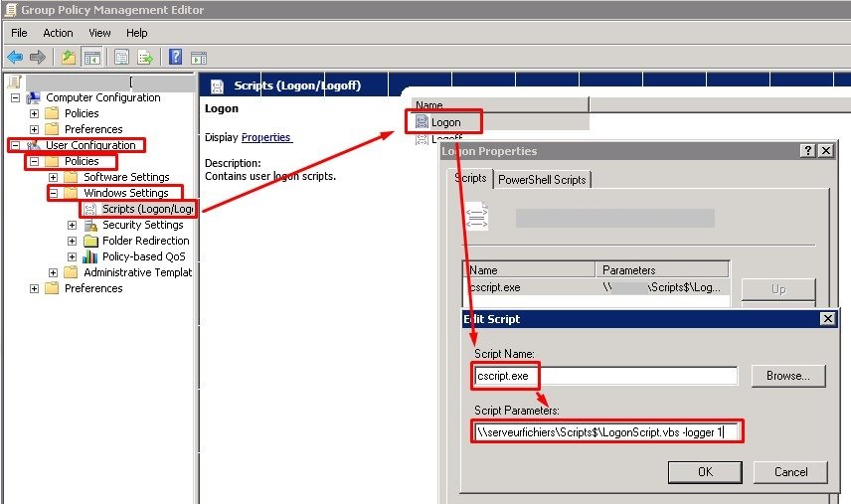This screenshot has width=851, height=504.
Task: Click the Policy-based QoS chart icon
Action: tap(90, 256)
